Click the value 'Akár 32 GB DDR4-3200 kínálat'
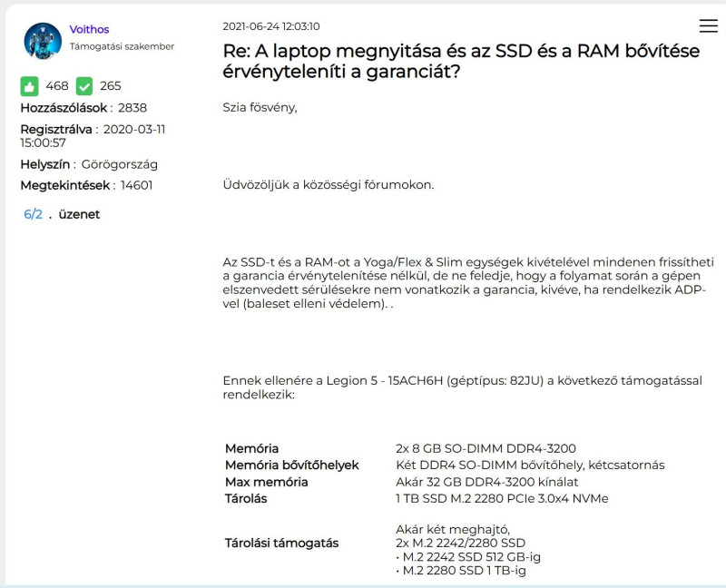This screenshot has width=726, height=588. [487, 482]
